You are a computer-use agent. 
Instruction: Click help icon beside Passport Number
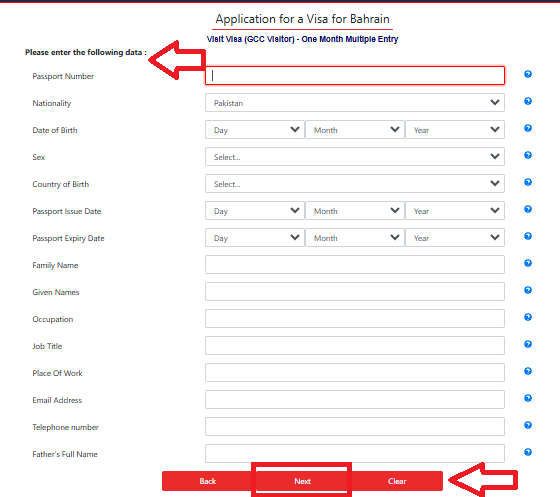point(528,74)
